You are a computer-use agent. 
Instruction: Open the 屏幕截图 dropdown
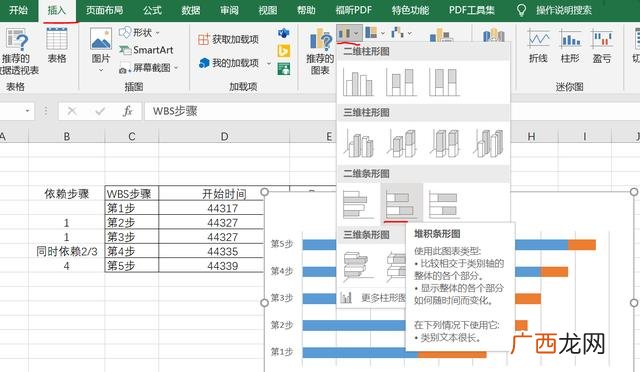point(148,67)
